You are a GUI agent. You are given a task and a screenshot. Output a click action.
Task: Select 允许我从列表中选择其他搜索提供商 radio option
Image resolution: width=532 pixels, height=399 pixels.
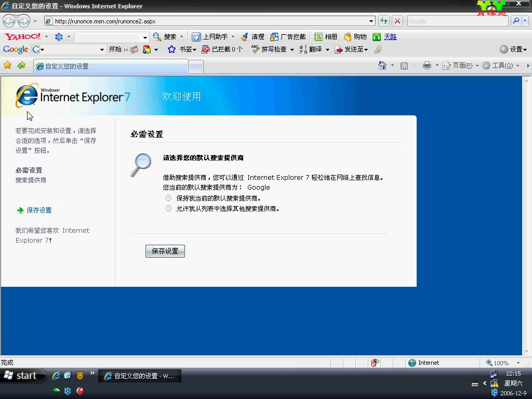pos(168,208)
